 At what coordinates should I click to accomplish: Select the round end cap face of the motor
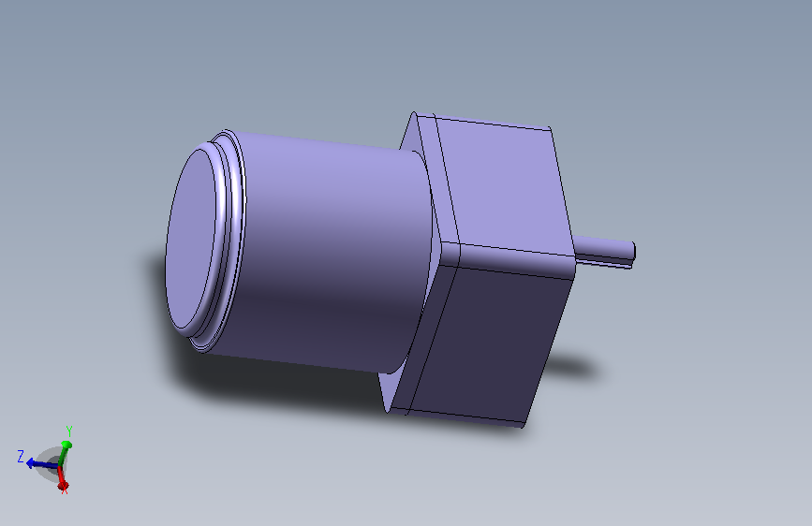pos(190,241)
